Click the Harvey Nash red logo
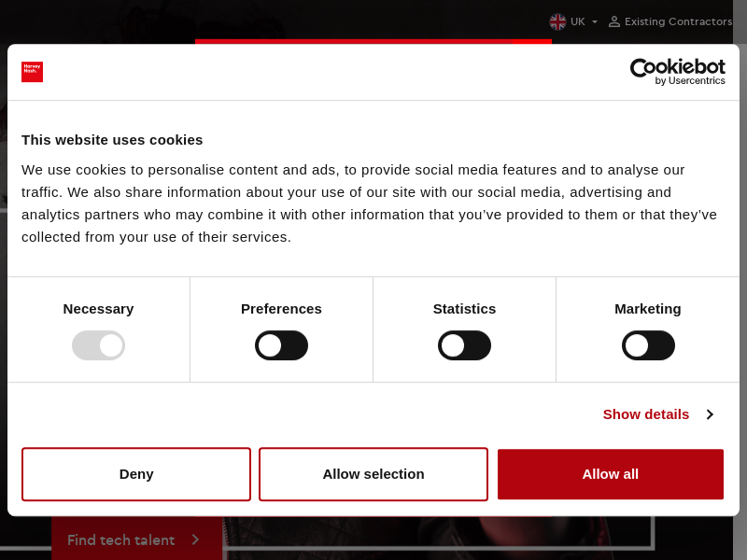 [x=33, y=72]
